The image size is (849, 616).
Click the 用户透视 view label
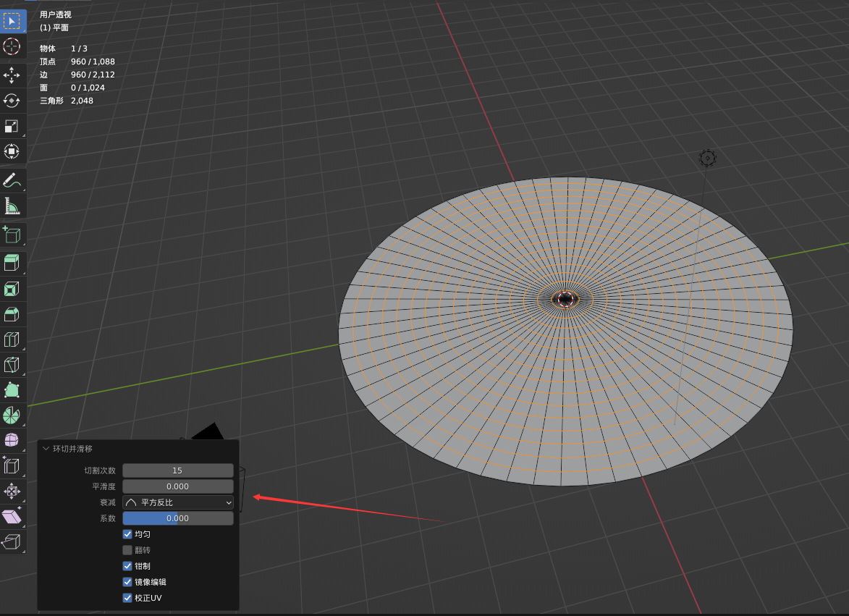[56, 14]
